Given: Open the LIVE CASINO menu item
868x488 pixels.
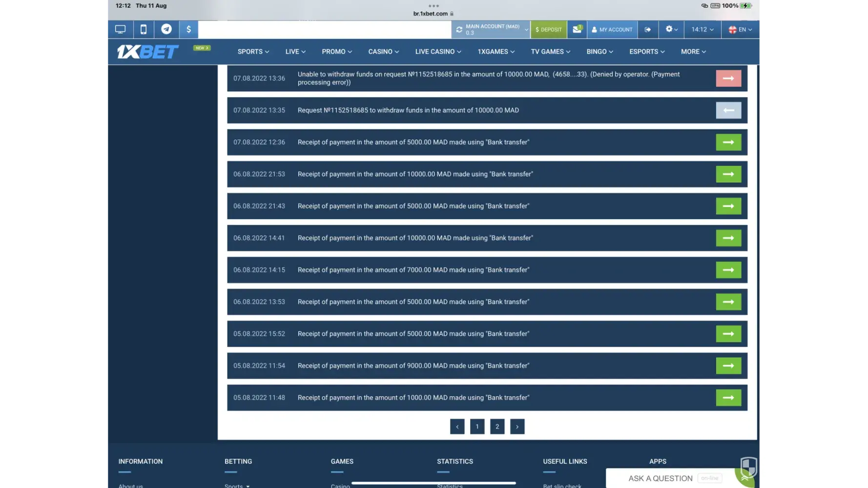Looking at the screenshot, I should [438, 52].
